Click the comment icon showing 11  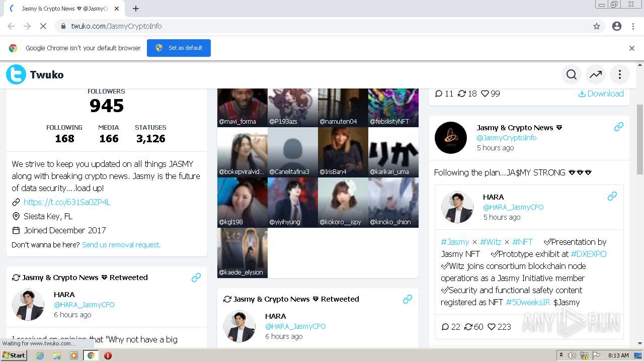click(439, 94)
